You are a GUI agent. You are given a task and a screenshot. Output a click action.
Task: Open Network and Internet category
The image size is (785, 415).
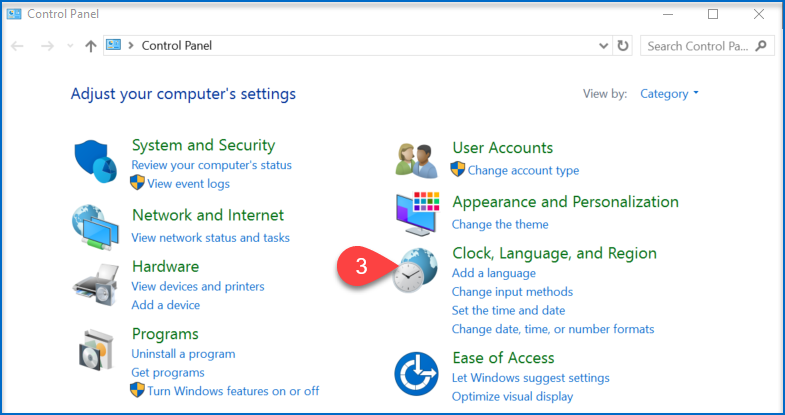point(208,215)
